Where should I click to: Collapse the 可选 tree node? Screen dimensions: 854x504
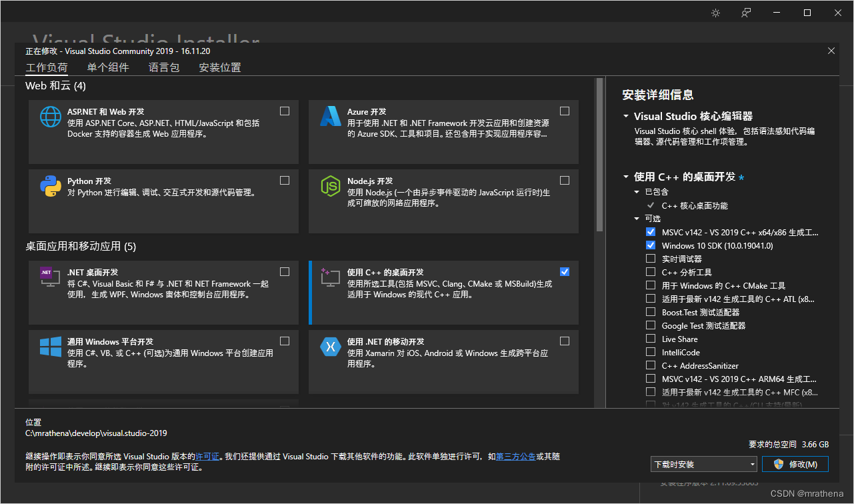tap(637, 219)
